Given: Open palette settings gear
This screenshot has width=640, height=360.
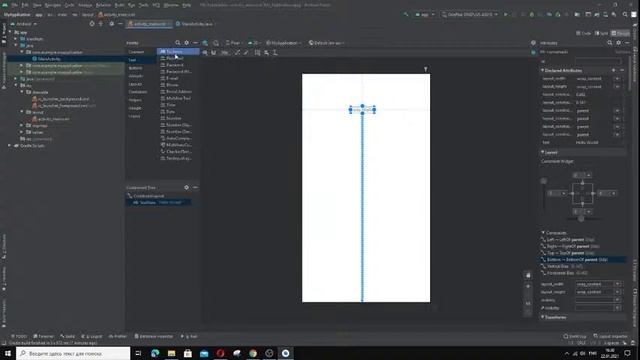Looking at the screenshot, I should 187,42.
